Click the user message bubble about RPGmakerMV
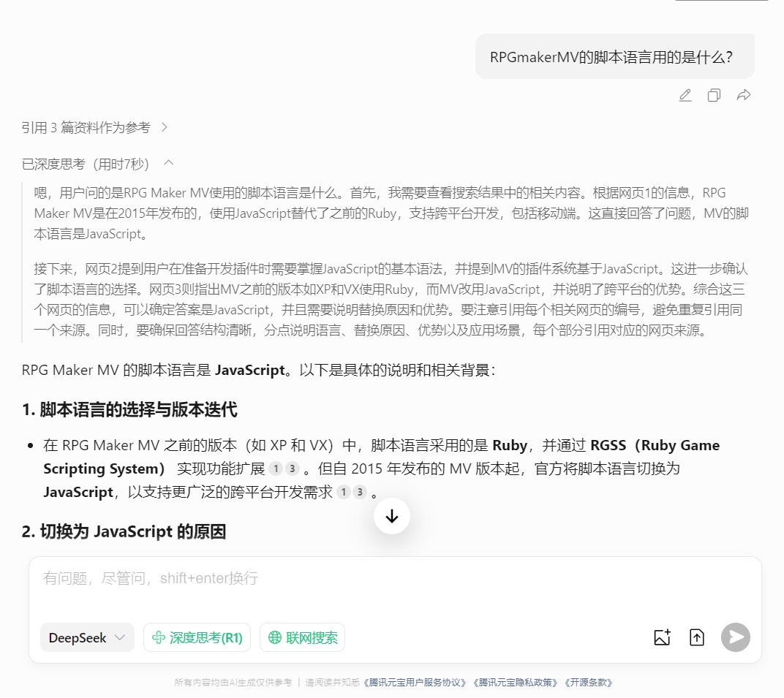This screenshot has width=784, height=698. (614, 56)
